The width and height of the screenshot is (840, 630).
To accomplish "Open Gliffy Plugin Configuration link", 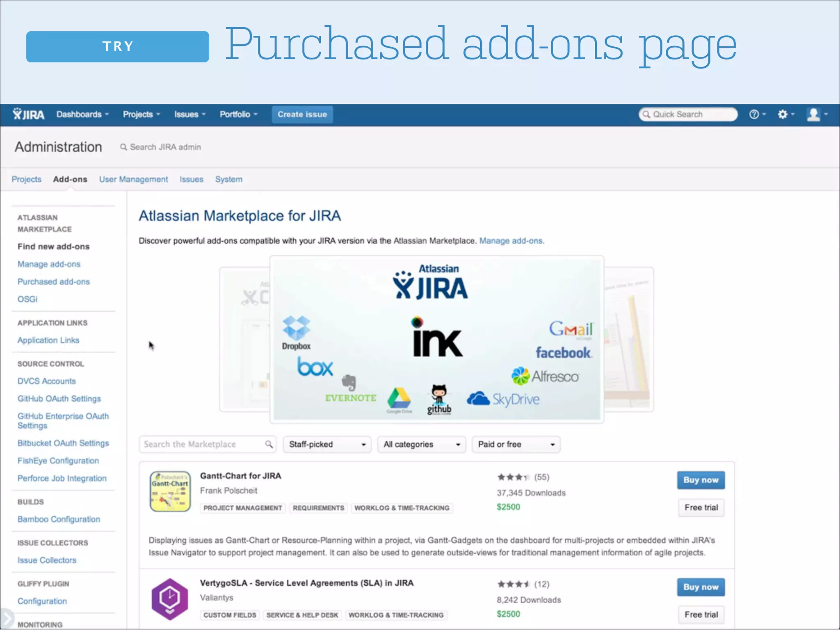I will pyautogui.click(x=42, y=601).
